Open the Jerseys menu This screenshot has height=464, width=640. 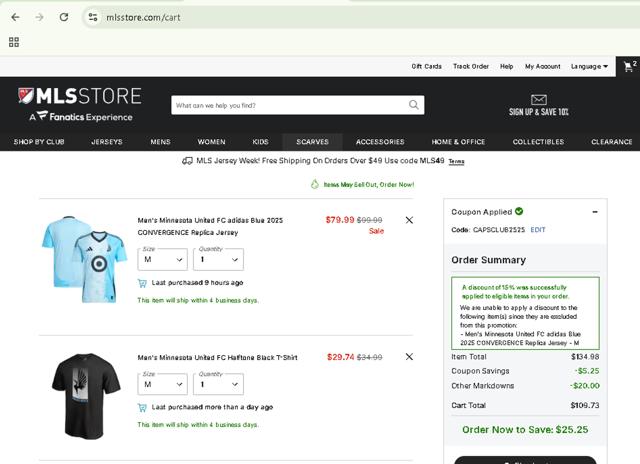[107, 142]
